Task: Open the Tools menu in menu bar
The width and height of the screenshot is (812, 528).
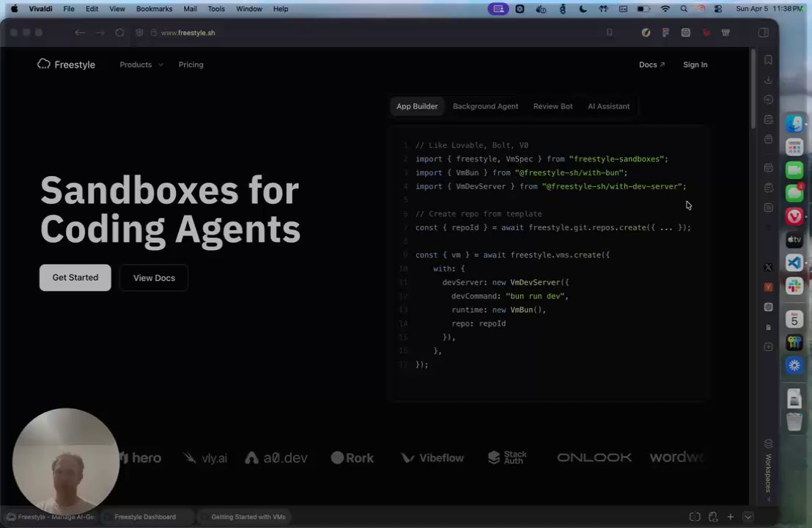Action: point(216,9)
